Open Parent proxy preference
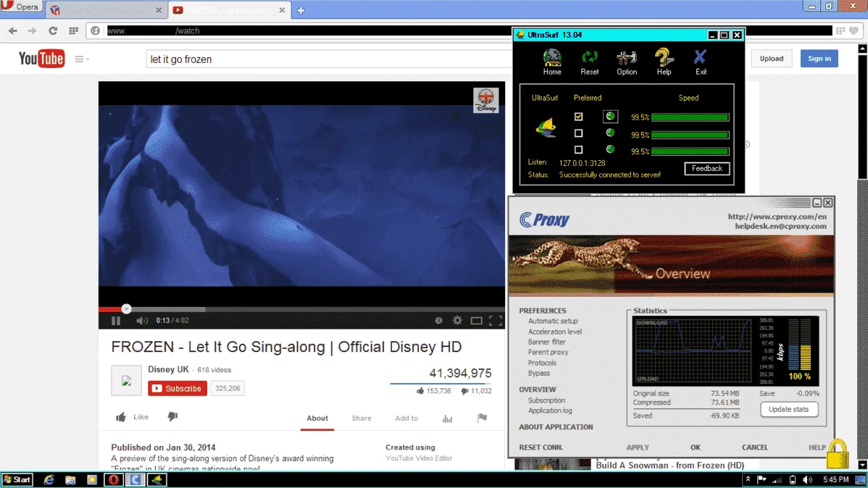Viewport: 868px width, 488px height. click(x=548, y=352)
